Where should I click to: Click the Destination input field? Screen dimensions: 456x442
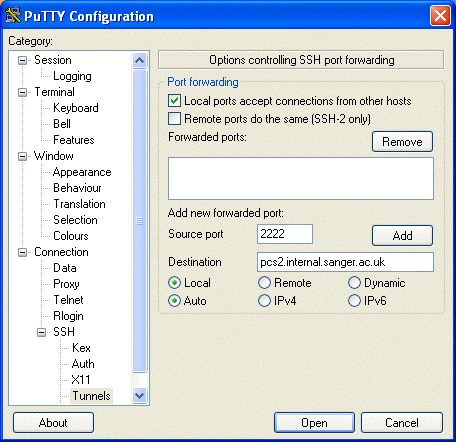click(x=345, y=262)
